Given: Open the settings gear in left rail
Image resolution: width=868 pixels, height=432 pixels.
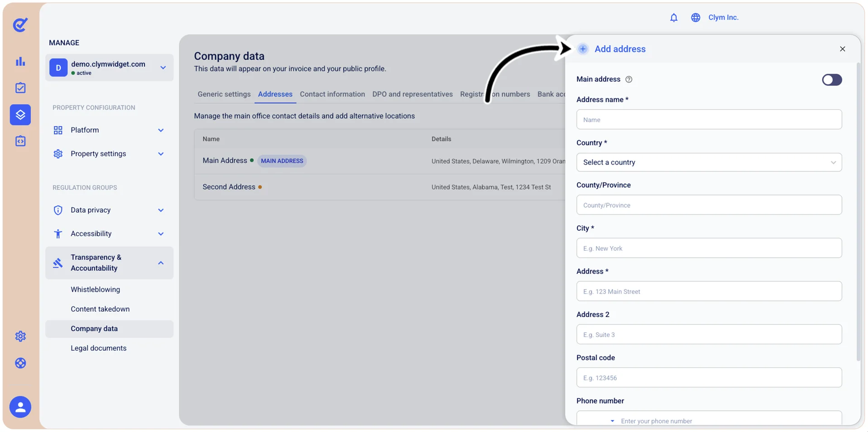Looking at the screenshot, I should pos(20,336).
